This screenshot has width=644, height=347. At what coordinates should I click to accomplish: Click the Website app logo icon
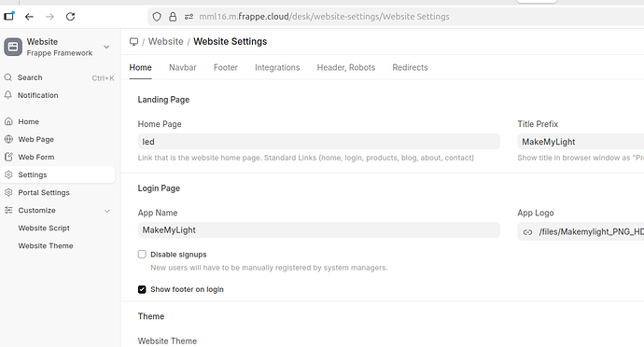pos(13,47)
